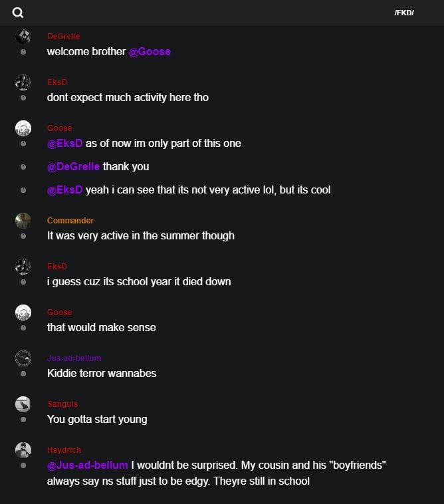Select the Sanguis username label
Viewport: 444px width, 504px height.
point(63,404)
